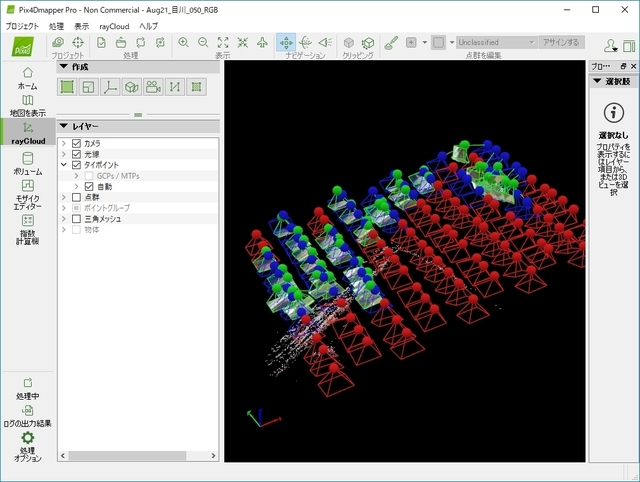
Task: Click the アサインする button
Action: coord(561,42)
